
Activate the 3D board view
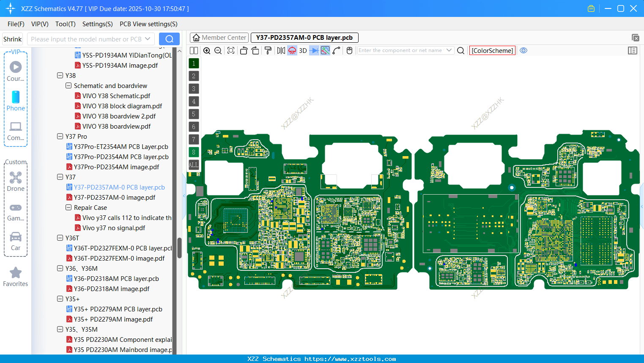coord(302,50)
